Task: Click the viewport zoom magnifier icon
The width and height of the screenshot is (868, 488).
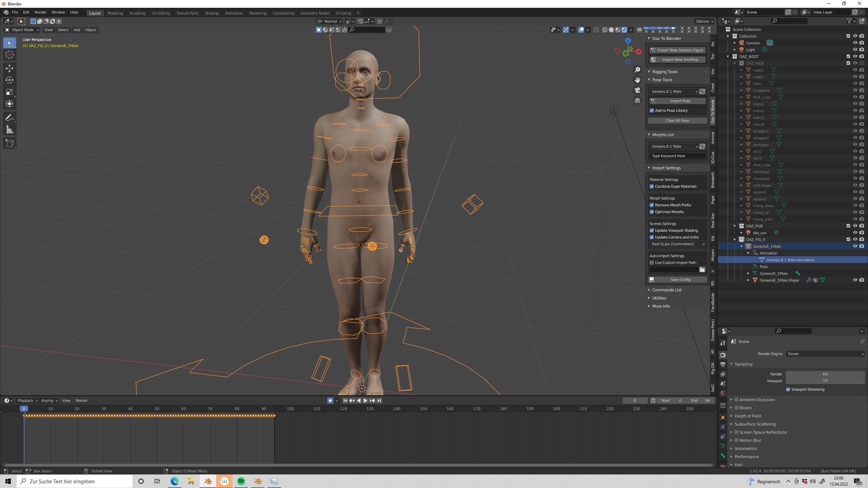Action: tap(637, 70)
